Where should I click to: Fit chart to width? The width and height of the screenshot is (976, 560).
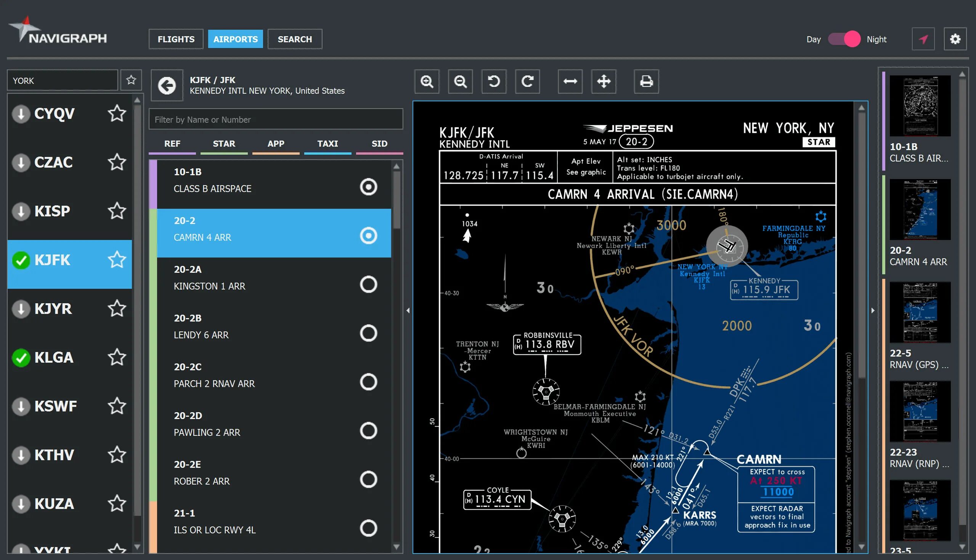tap(570, 82)
